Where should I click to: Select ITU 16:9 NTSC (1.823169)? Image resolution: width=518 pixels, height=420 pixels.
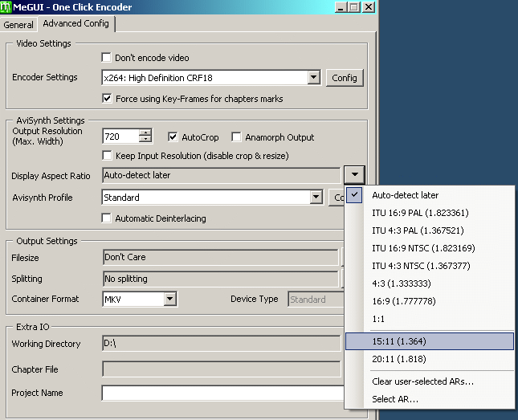tap(429, 248)
